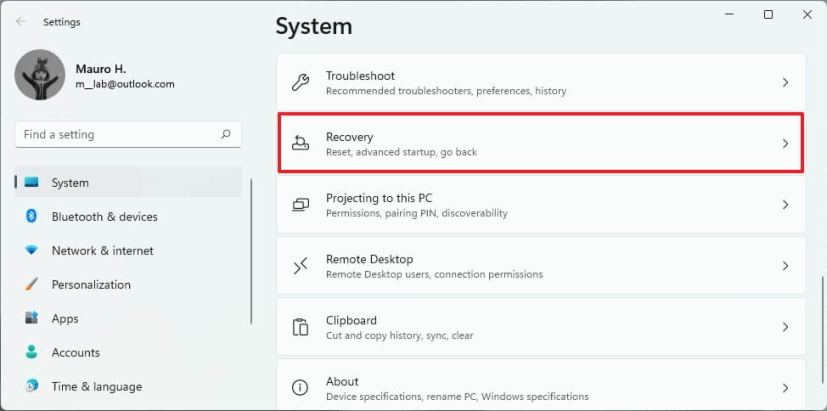Click the magnifier icon in search box

226,134
